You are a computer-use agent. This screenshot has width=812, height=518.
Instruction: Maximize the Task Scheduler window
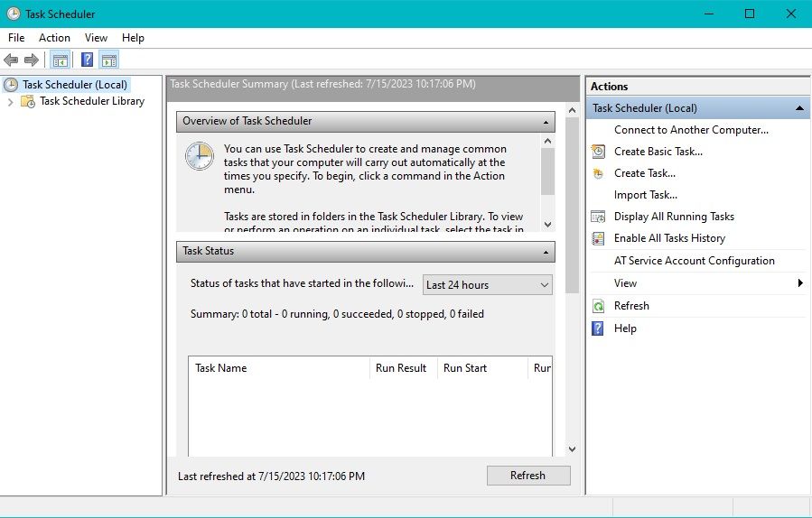[750, 14]
